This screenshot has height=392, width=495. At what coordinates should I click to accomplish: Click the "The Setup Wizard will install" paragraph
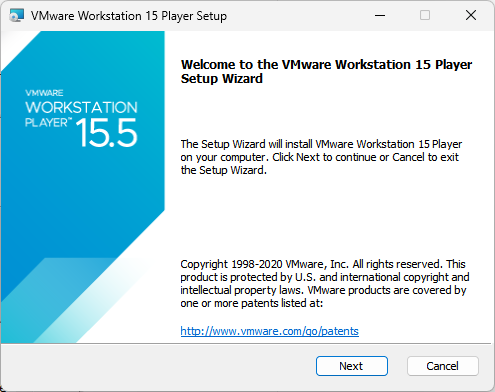pos(321,157)
